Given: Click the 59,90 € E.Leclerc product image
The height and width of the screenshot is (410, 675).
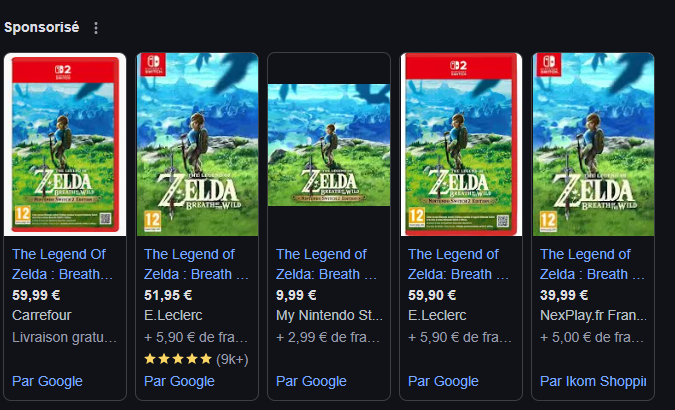Looking at the screenshot, I should point(461,144).
